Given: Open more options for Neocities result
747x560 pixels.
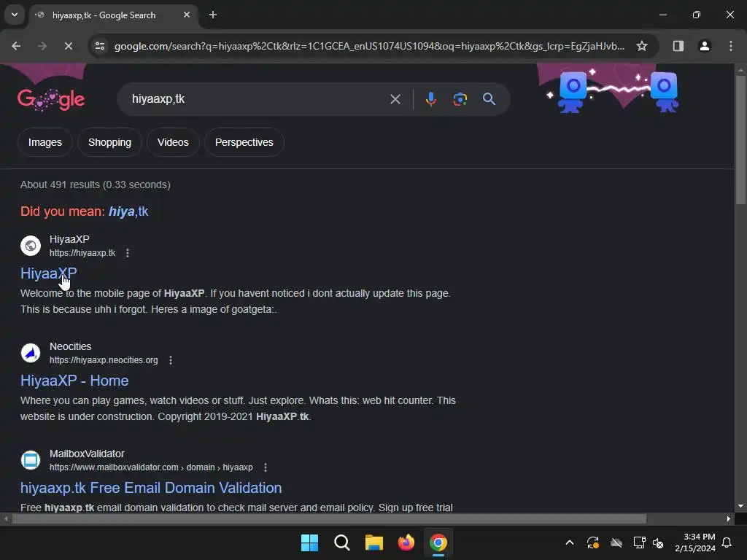Looking at the screenshot, I should point(171,360).
